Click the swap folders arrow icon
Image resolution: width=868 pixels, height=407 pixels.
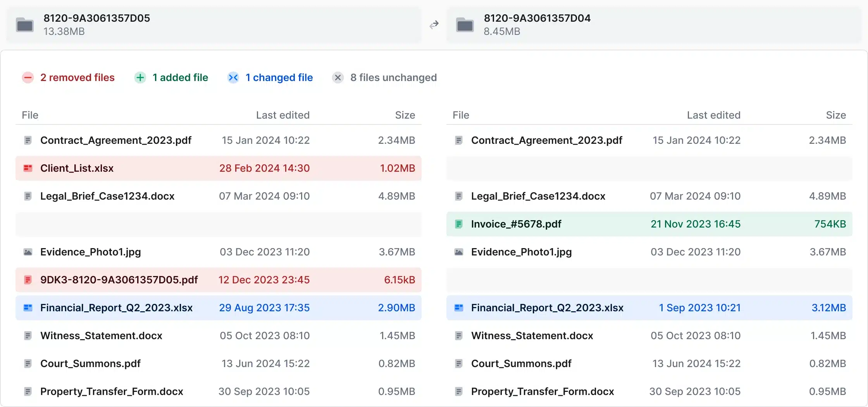[434, 25]
